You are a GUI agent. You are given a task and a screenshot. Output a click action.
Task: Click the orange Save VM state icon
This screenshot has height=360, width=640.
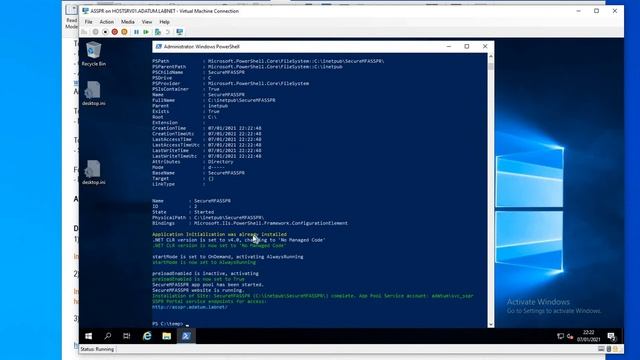coord(124,32)
